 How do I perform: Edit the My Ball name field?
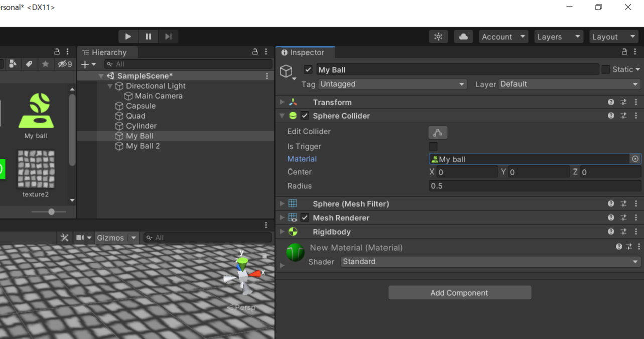pyautogui.click(x=458, y=70)
